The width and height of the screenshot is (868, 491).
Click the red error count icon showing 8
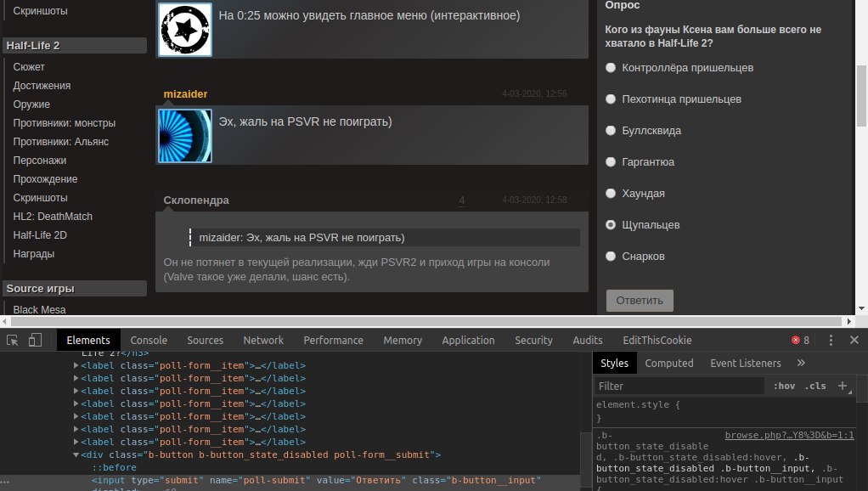pyautogui.click(x=796, y=341)
